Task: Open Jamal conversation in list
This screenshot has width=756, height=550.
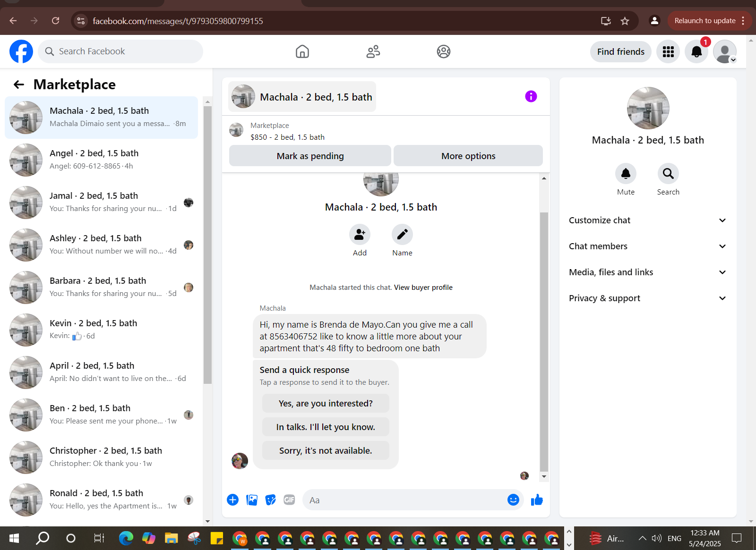Action: point(102,203)
